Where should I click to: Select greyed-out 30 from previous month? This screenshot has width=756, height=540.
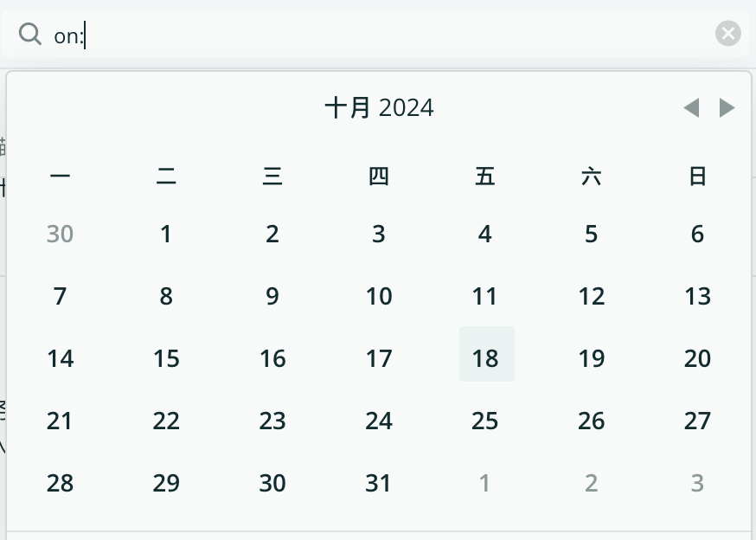(60, 234)
